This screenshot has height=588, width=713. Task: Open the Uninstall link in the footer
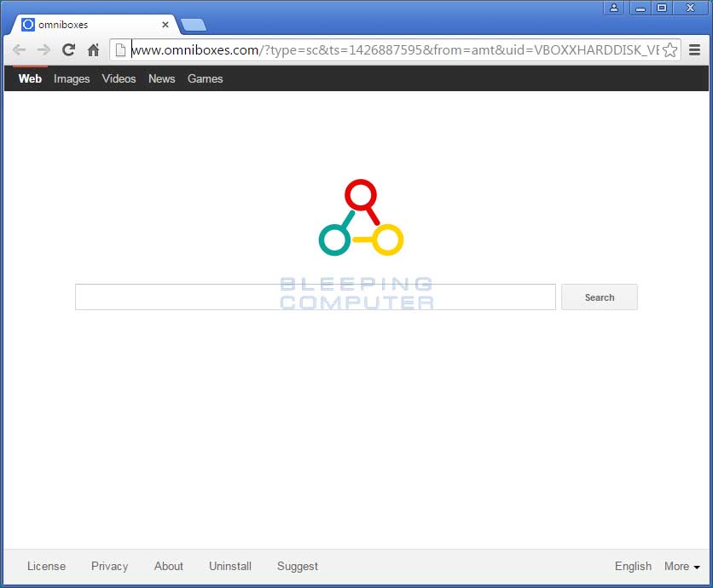[x=230, y=566]
